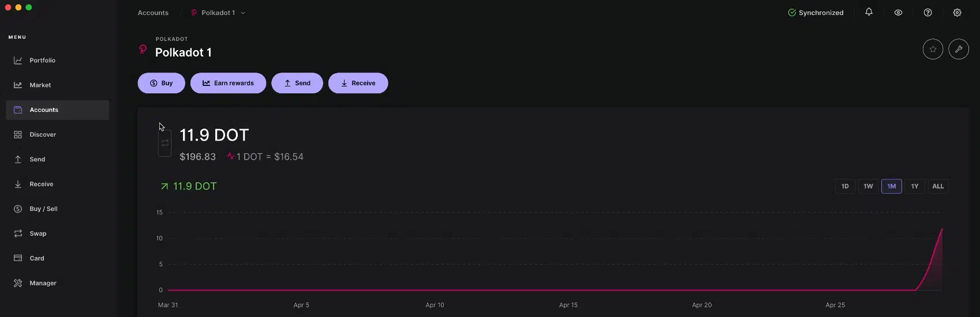Viewport: 980px width, 317px height.
Task: Select the 1M chart range
Action: pos(891,186)
